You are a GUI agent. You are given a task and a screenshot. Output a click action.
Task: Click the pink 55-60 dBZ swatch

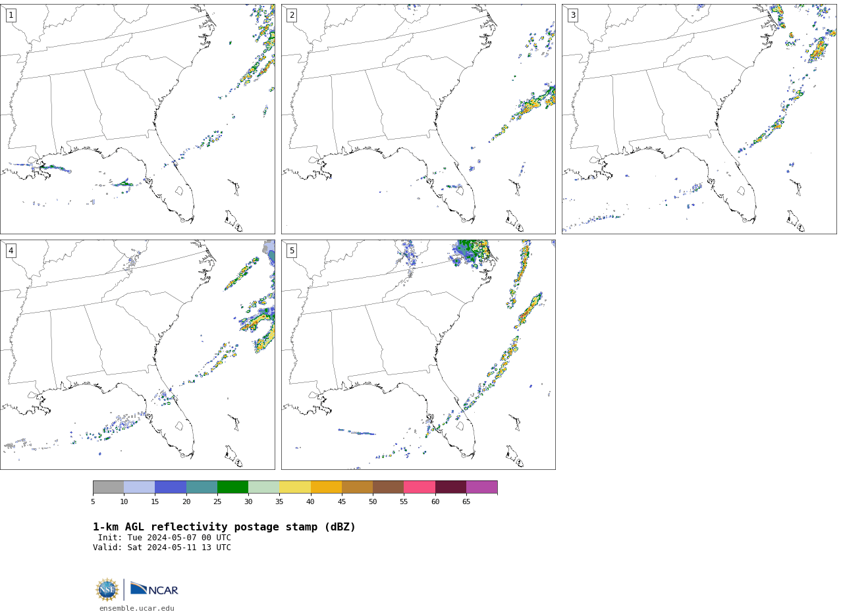coord(420,487)
